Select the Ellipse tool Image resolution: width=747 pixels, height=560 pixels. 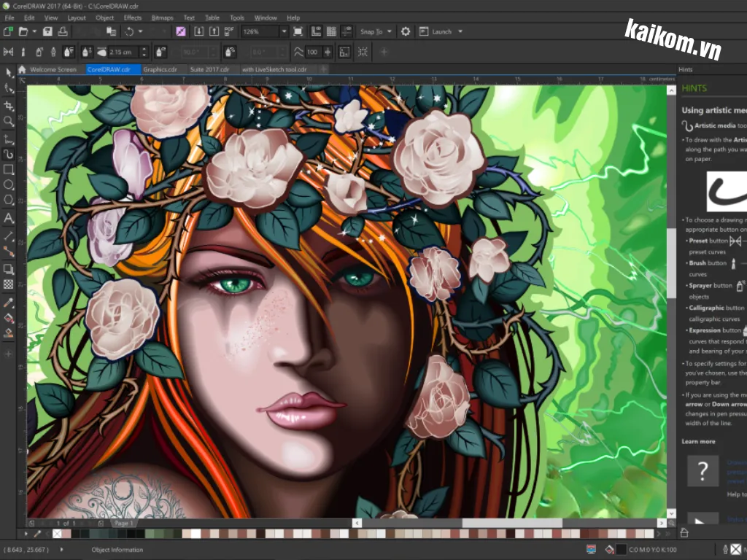click(x=9, y=186)
